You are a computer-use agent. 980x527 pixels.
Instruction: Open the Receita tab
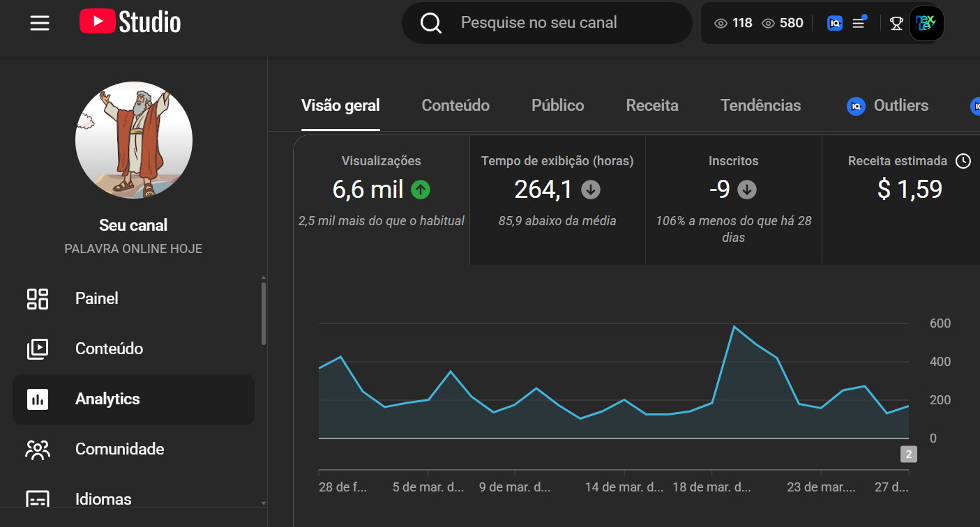coord(652,106)
